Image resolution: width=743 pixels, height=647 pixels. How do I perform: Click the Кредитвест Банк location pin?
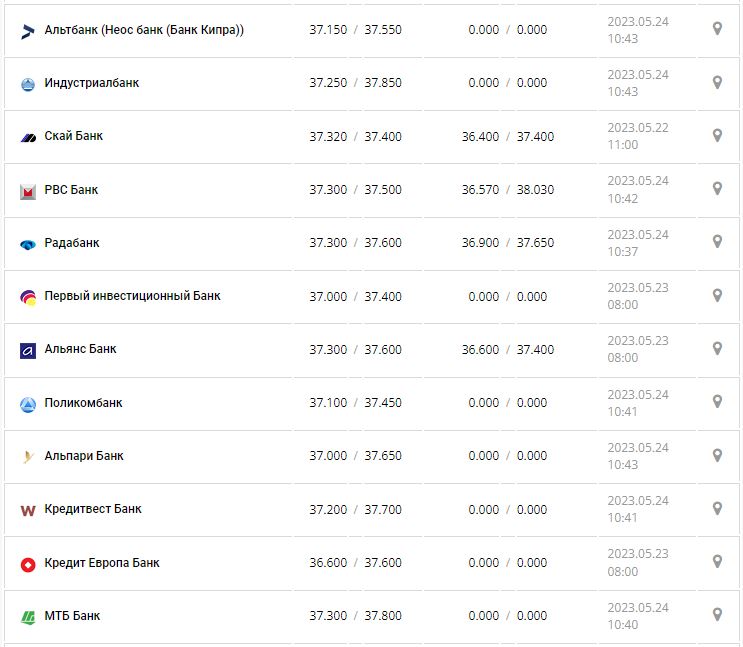[x=717, y=508]
